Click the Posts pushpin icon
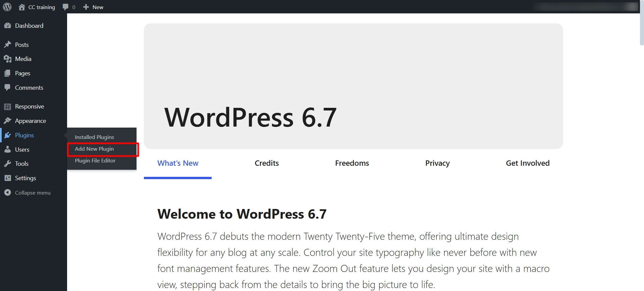The width and height of the screenshot is (644, 291). [7, 45]
